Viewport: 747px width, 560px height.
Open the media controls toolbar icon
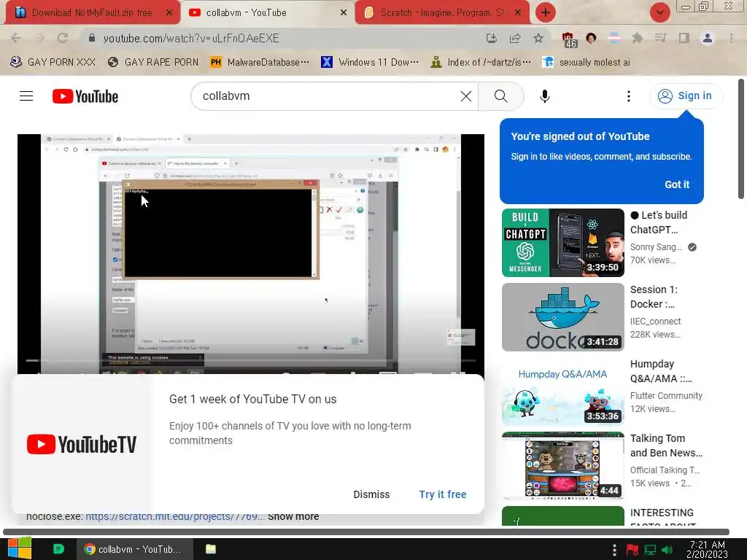click(x=660, y=38)
